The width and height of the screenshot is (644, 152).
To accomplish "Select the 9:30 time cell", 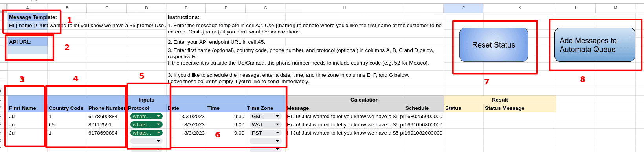I will 226,116.
